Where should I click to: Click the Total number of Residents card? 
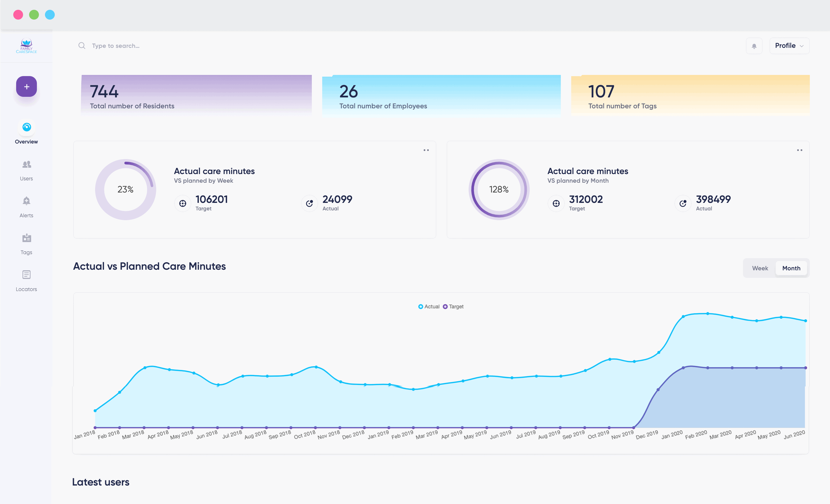[196, 95]
